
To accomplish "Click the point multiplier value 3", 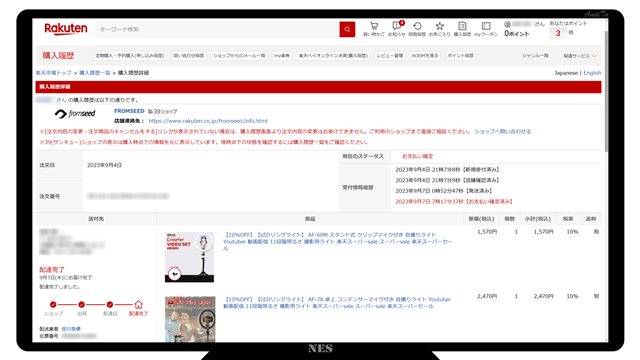I will tap(558, 33).
